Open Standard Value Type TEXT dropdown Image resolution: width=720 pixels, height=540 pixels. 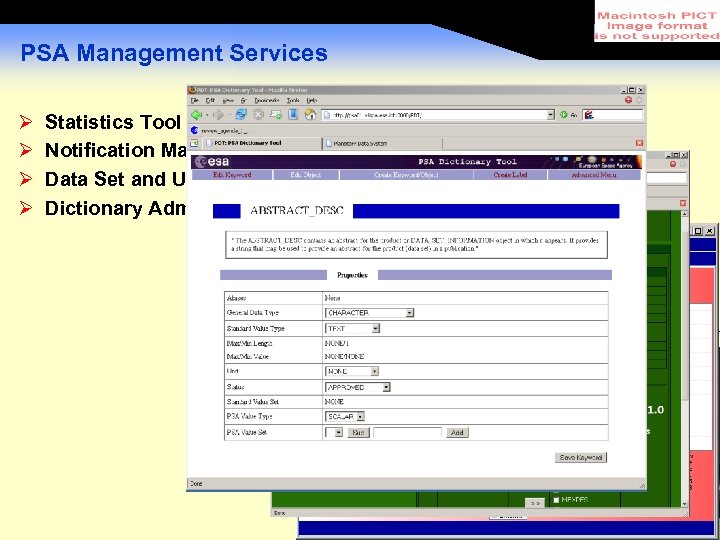point(353,329)
